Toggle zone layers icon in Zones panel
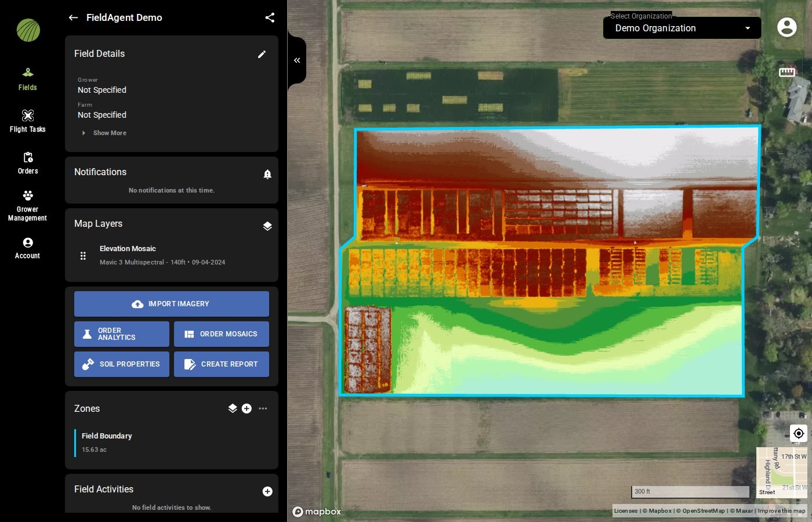This screenshot has height=522, width=812. (233, 408)
